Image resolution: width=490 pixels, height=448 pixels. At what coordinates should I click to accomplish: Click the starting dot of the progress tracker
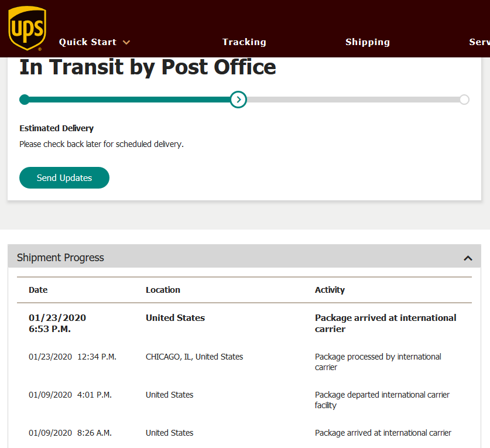[24, 100]
